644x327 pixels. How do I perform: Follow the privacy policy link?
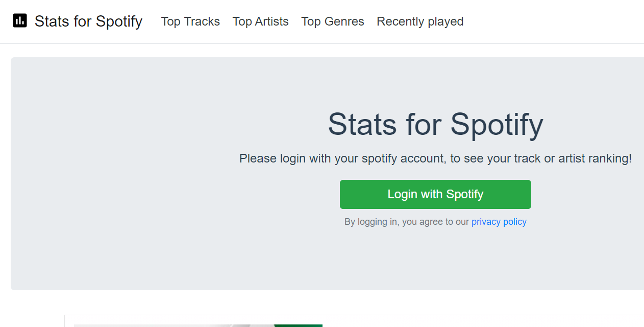tap(499, 222)
